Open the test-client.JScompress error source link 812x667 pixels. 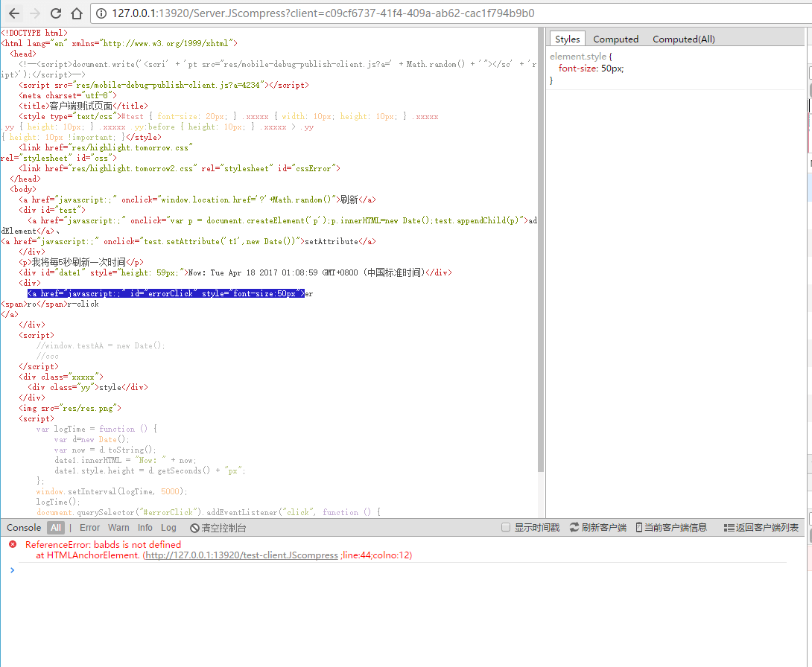[x=241, y=555]
